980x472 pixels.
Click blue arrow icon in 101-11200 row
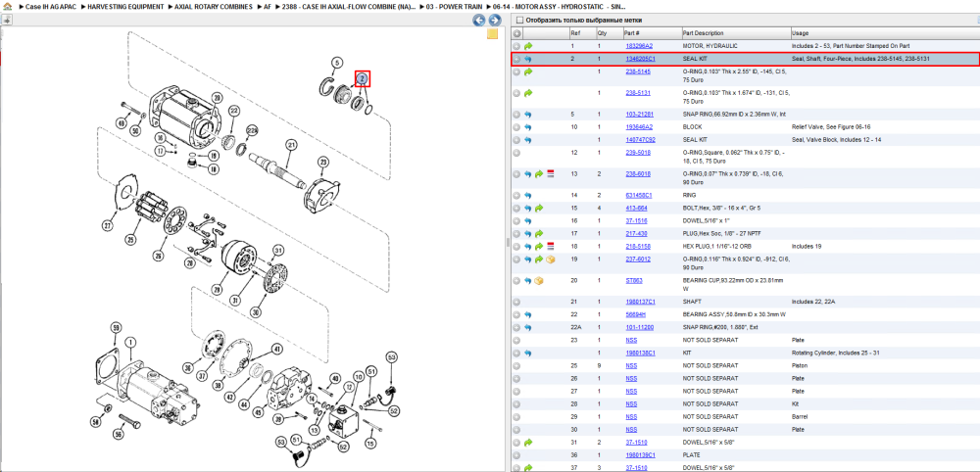(528, 328)
